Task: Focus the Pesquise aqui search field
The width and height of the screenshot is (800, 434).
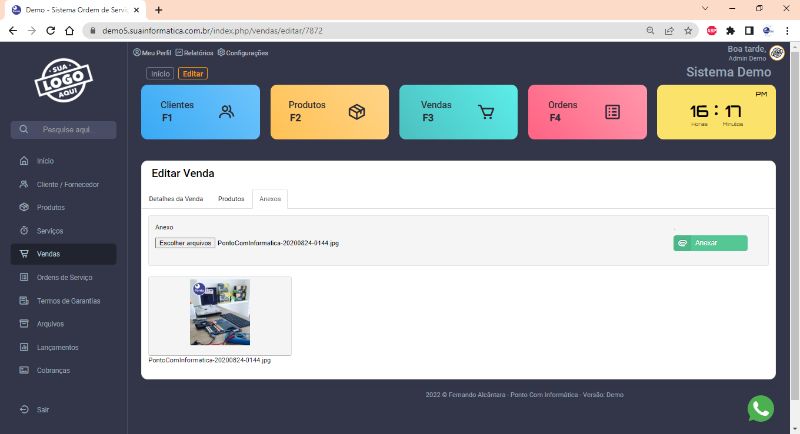Action: coord(75,130)
